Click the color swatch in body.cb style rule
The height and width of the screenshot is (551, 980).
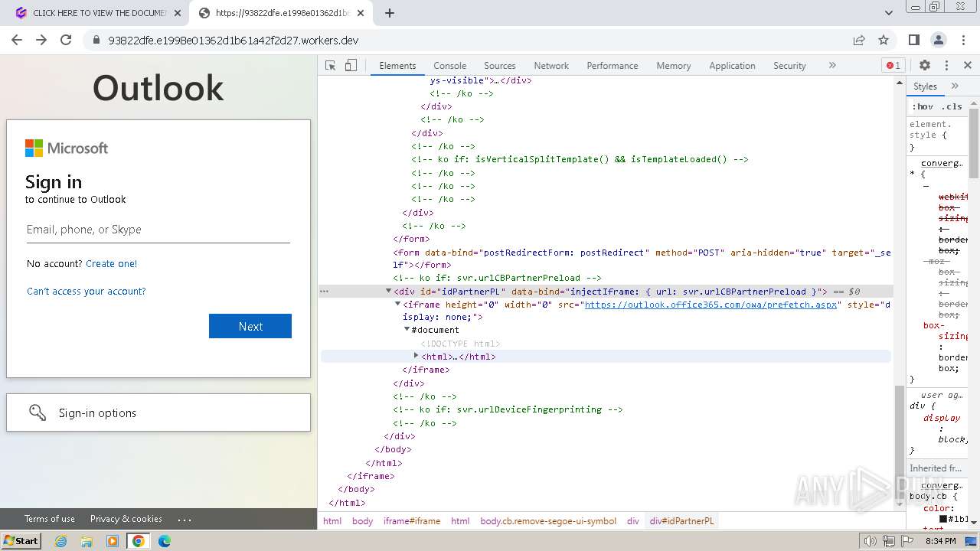coord(943,519)
